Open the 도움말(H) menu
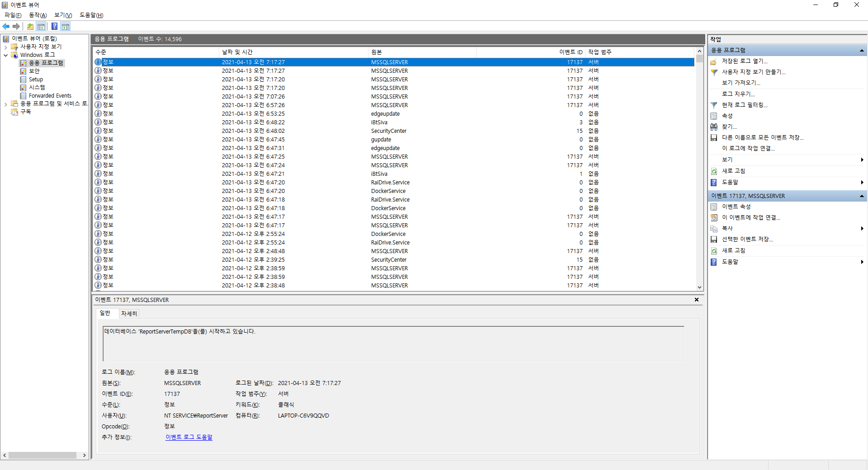This screenshot has height=470, width=868. pos(91,15)
